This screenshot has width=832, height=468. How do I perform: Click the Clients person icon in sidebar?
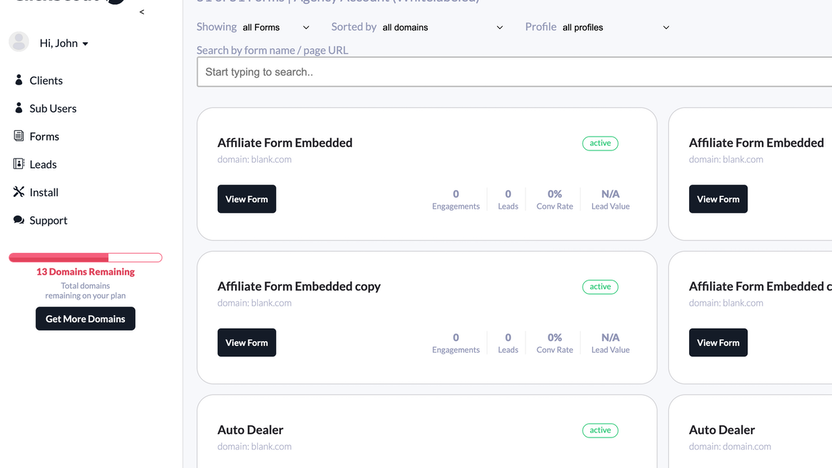[19, 80]
